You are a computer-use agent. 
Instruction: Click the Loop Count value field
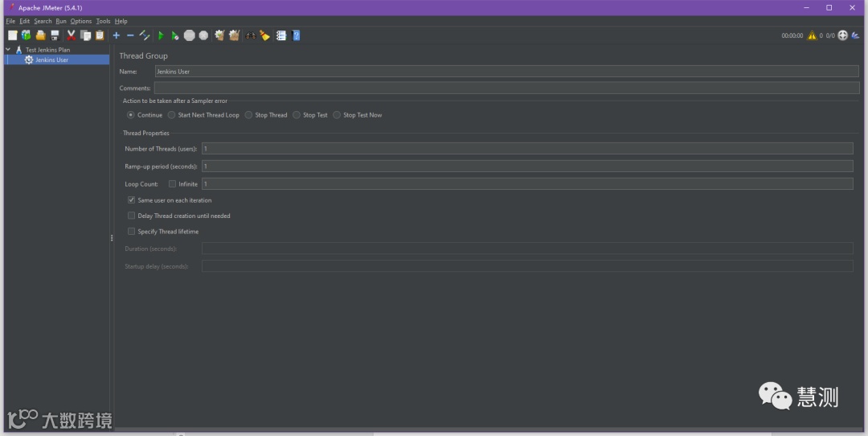click(527, 184)
